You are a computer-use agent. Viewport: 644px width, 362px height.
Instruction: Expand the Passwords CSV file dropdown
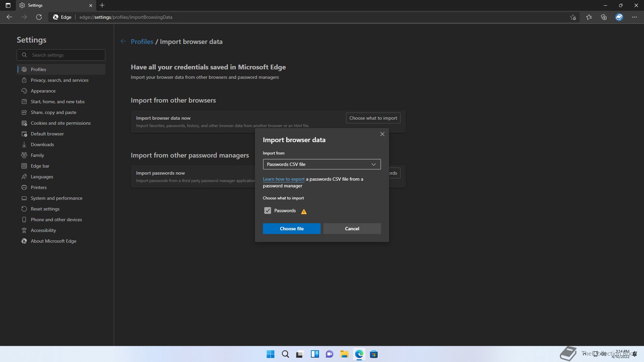point(322,164)
